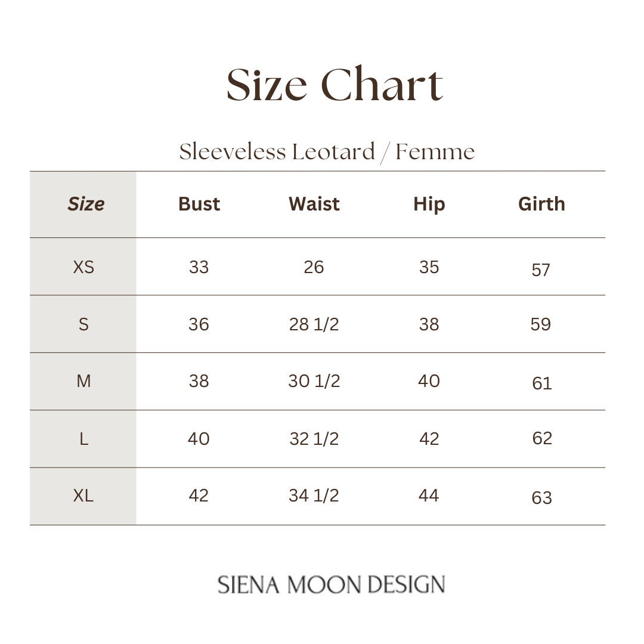
Task: Click the XL hip value 44
Action: pos(429,496)
